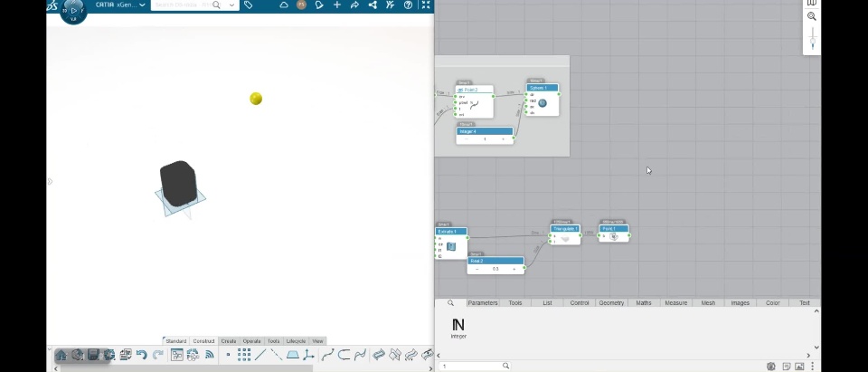The image size is (868, 372).
Task: Open the CATIA xGen app dropdown
Action: tap(142, 5)
